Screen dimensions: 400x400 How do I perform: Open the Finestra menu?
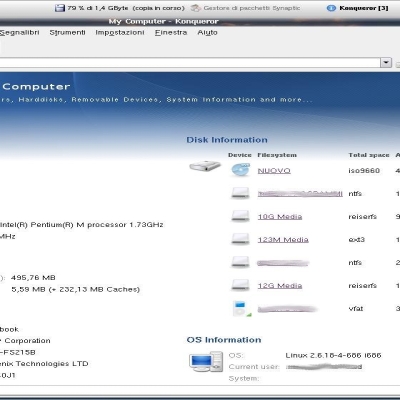[x=171, y=33]
